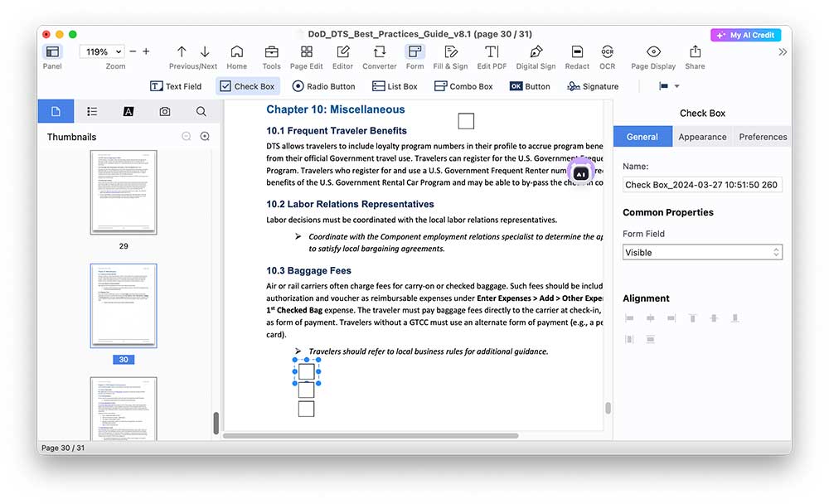This screenshot has height=504, width=829.
Task: Click the selected check box with handles
Action: pos(307,371)
